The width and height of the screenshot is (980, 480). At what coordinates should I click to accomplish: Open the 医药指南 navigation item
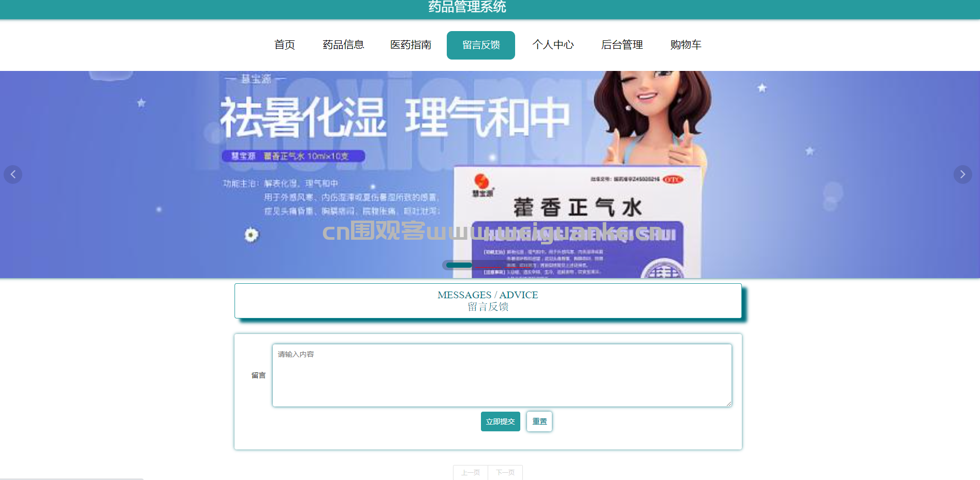pyautogui.click(x=411, y=45)
